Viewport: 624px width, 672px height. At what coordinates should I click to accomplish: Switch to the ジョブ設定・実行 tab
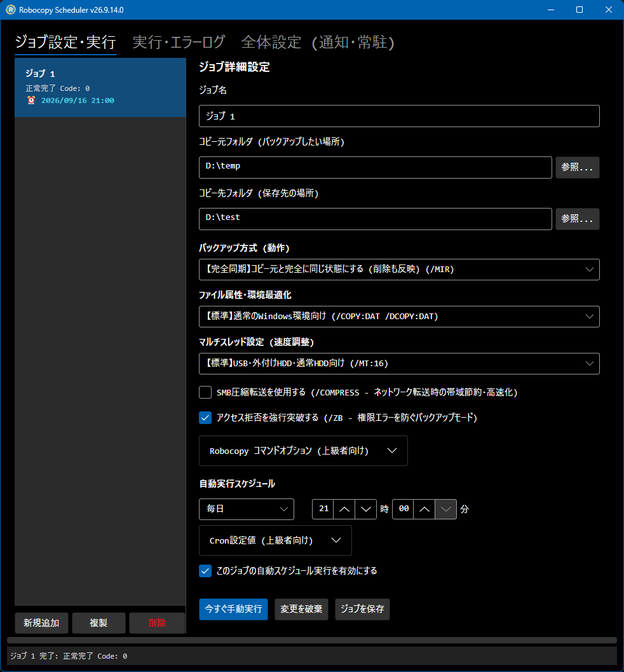tap(65, 43)
